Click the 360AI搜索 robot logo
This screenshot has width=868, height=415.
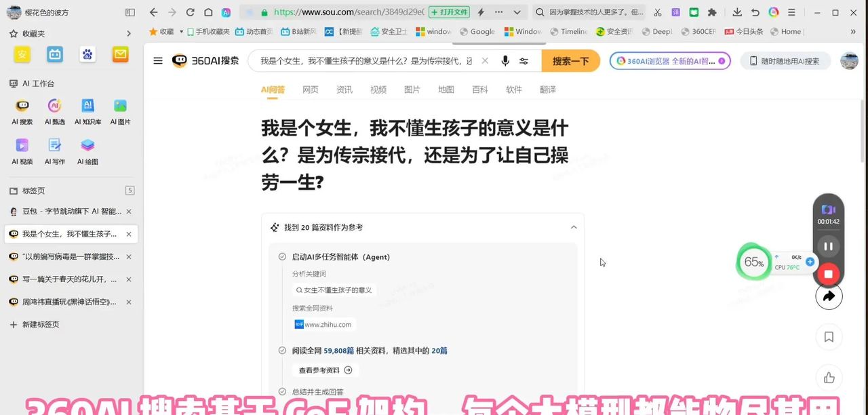click(179, 60)
